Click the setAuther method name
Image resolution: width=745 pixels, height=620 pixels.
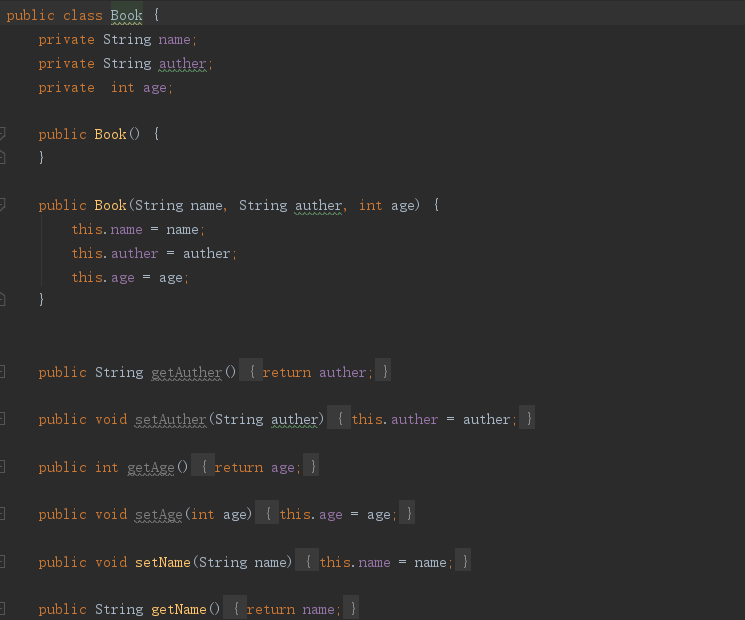(x=171, y=420)
